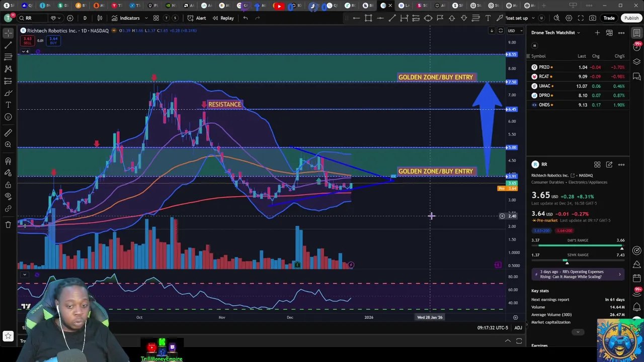Expand the Drone Tech Watchlist dropdown

point(555,33)
